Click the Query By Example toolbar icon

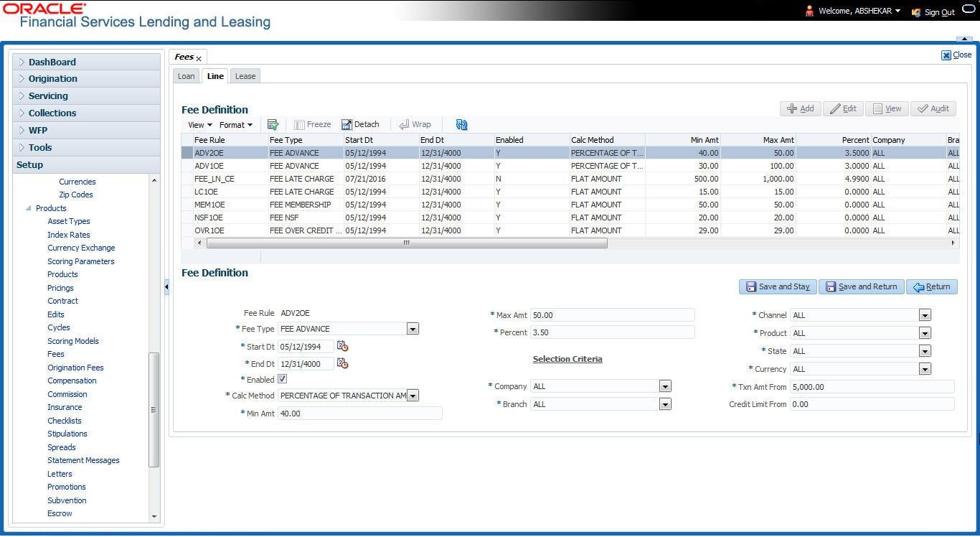tap(273, 124)
